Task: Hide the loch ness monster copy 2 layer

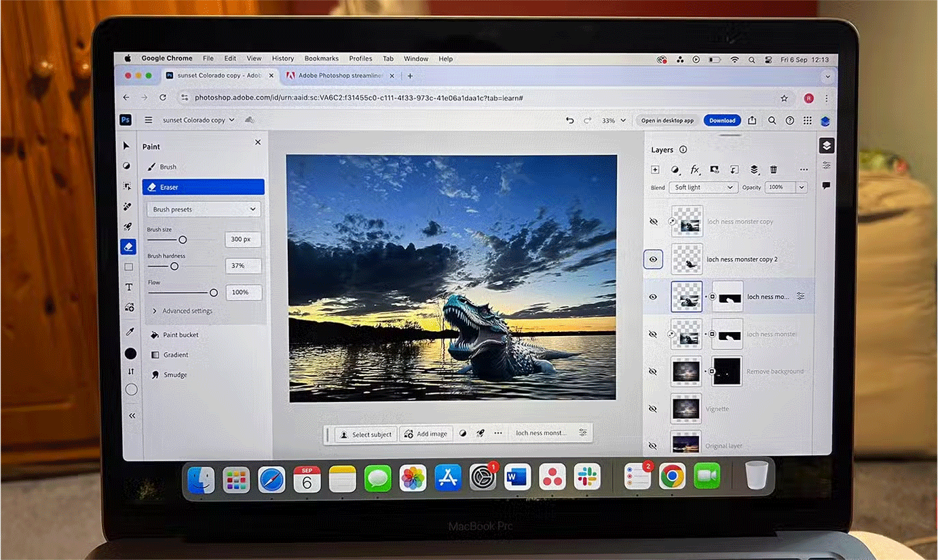Action: pos(653,259)
